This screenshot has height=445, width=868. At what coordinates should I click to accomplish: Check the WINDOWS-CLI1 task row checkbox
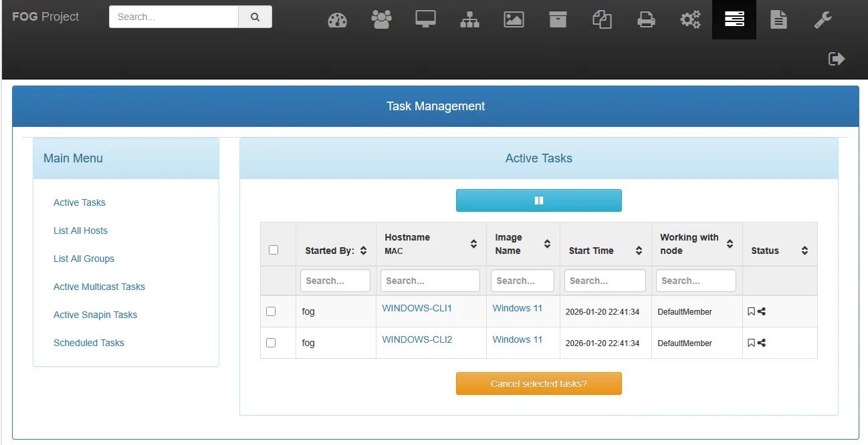[x=271, y=311]
